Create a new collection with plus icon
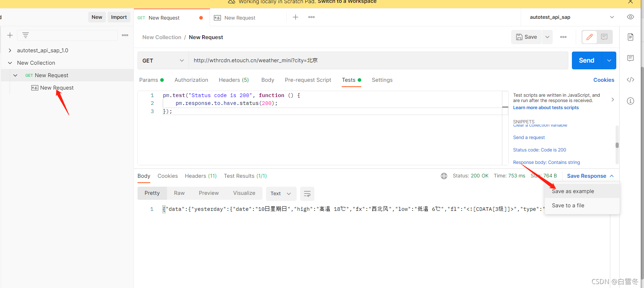Screen dimensions: 644x288 pyautogui.click(x=10, y=35)
